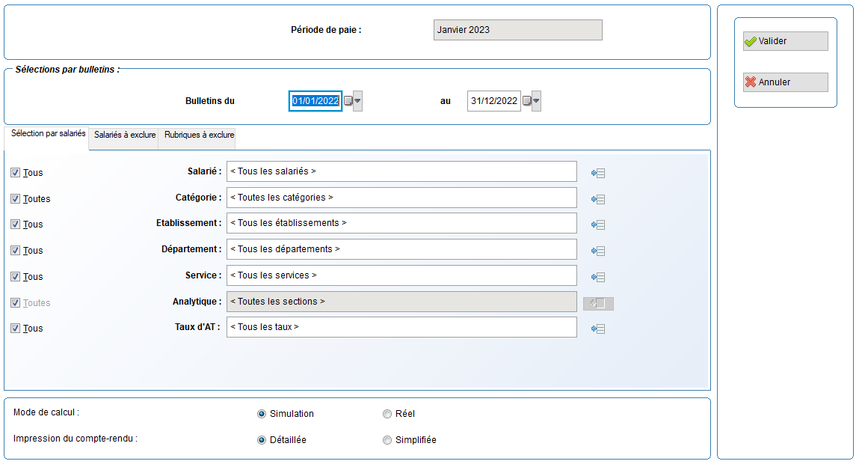868x473 pixels.
Task: Click the Etablissement field 'Tous les établissements'
Action: [402, 223]
